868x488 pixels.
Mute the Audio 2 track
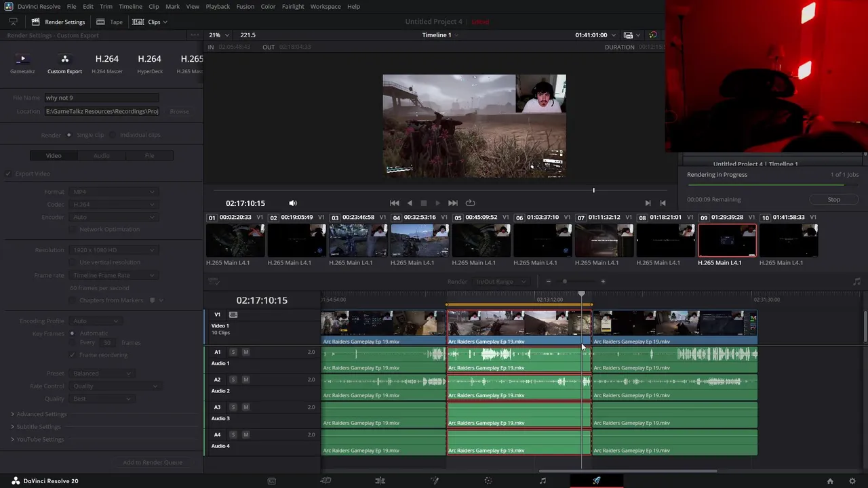(x=245, y=380)
